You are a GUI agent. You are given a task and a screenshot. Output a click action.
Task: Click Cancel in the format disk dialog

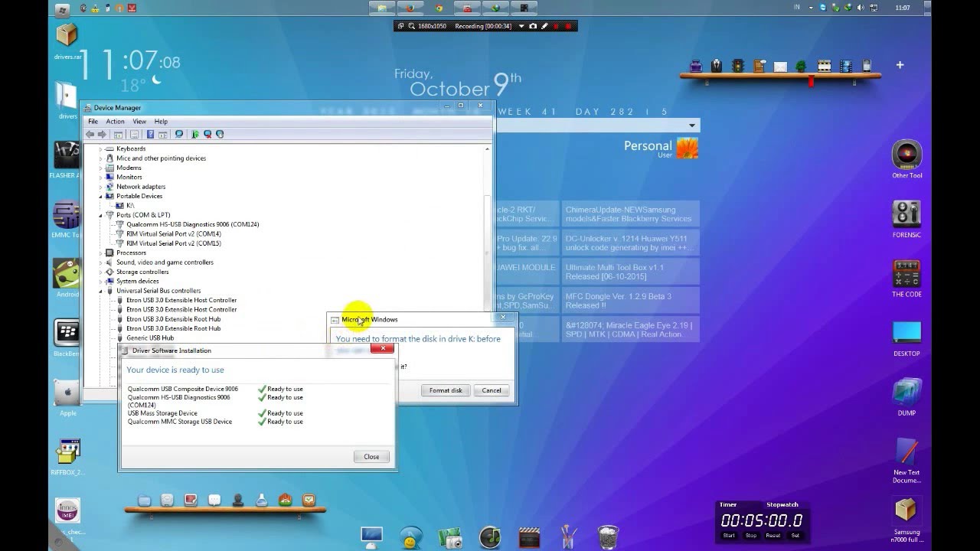492,390
